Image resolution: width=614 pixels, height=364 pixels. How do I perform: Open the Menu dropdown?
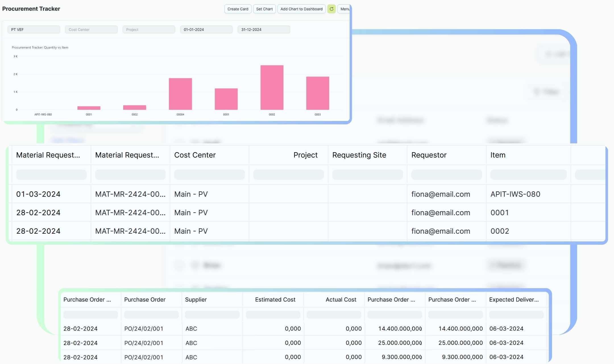[345, 9]
